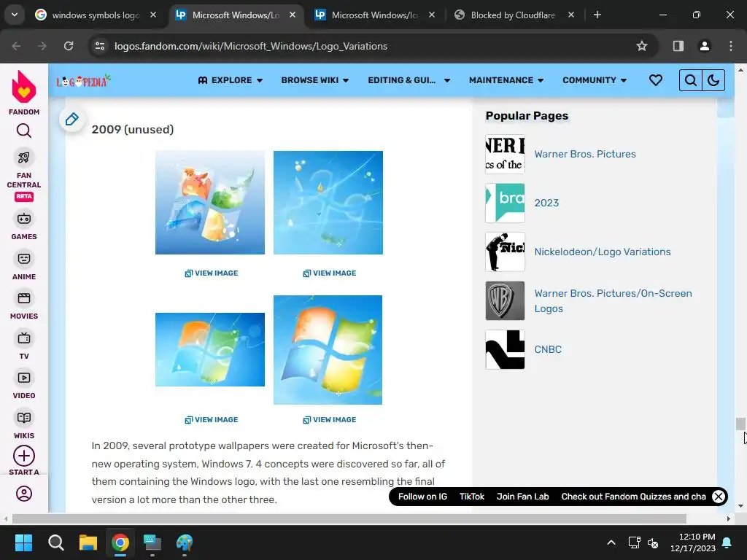Open the Anime icon in sidebar

(x=24, y=259)
